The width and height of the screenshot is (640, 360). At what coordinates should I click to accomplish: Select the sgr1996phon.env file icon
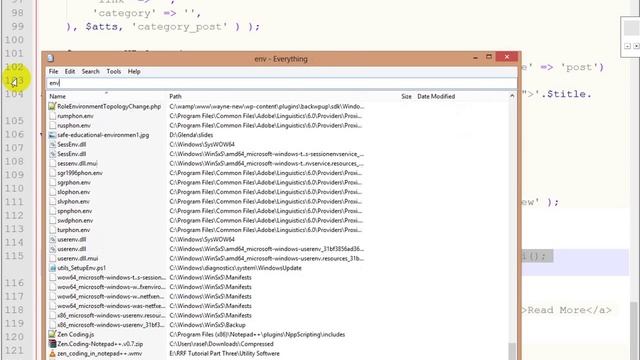[52, 173]
